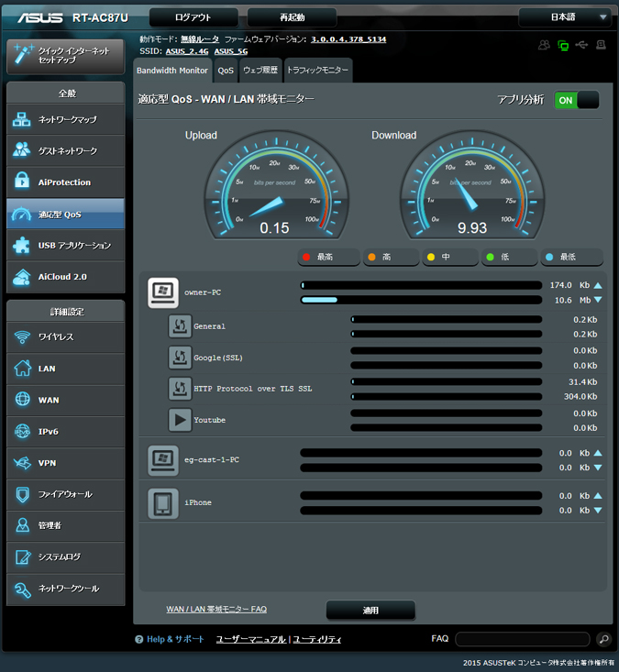
Task: Click the ログアウト button
Action: [x=193, y=17]
